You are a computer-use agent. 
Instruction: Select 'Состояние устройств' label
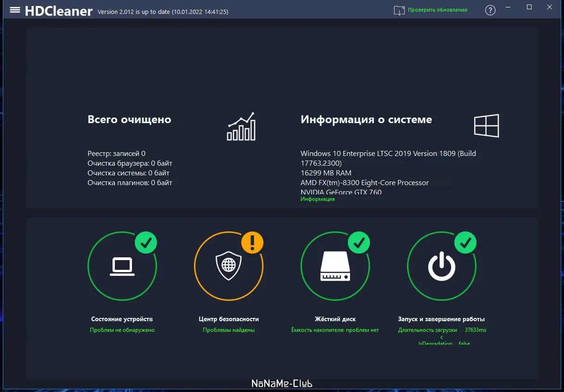click(x=122, y=319)
